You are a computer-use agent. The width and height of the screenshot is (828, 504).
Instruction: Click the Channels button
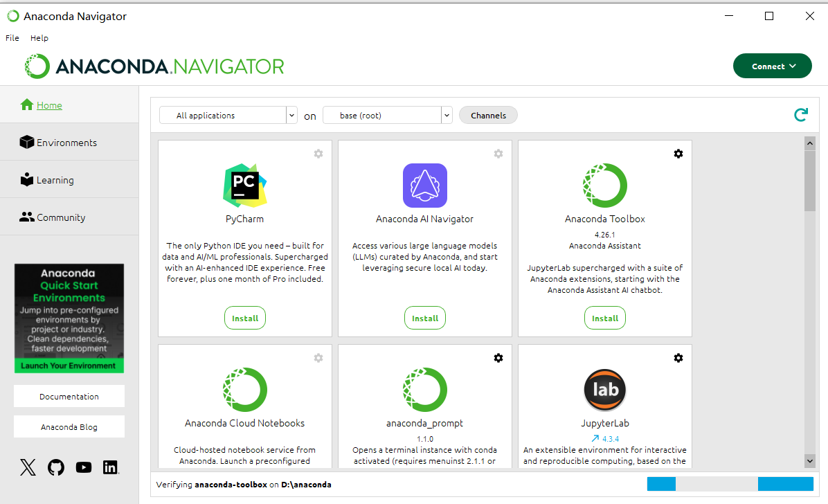click(x=489, y=115)
